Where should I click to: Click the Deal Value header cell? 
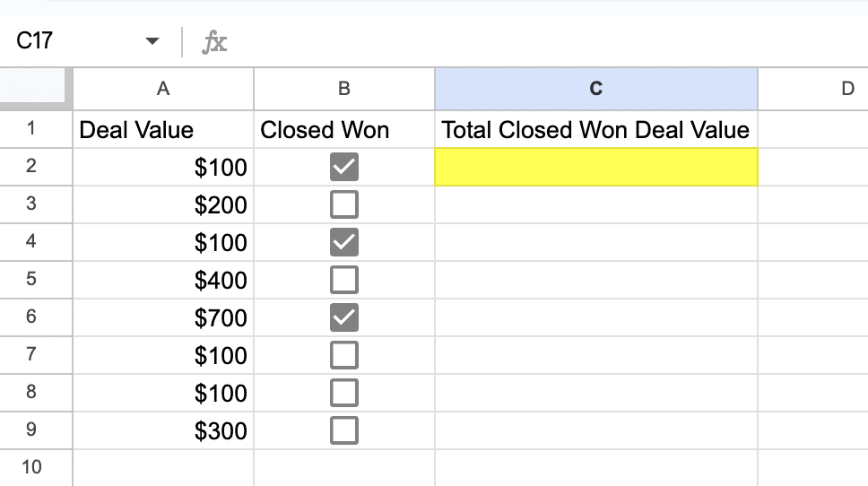(x=163, y=130)
